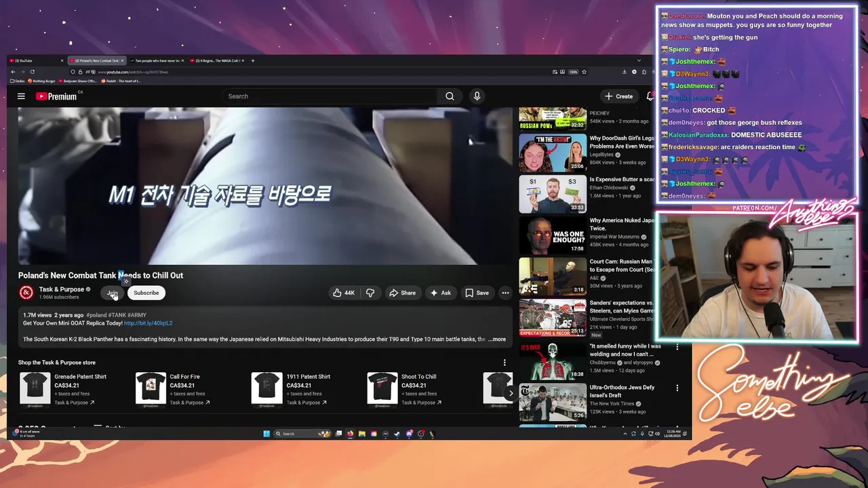
Task: Open 1911 Patent Shirt product image
Action: click(267, 388)
